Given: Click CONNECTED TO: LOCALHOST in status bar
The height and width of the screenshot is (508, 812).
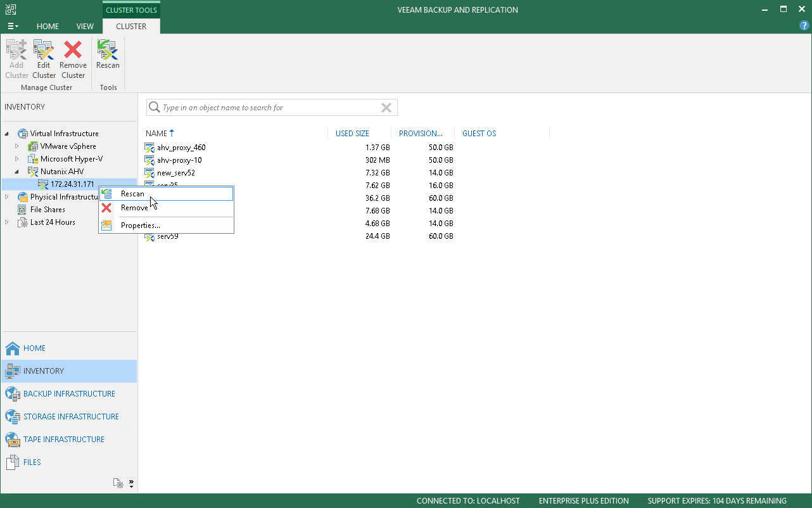Looking at the screenshot, I should (468, 501).
